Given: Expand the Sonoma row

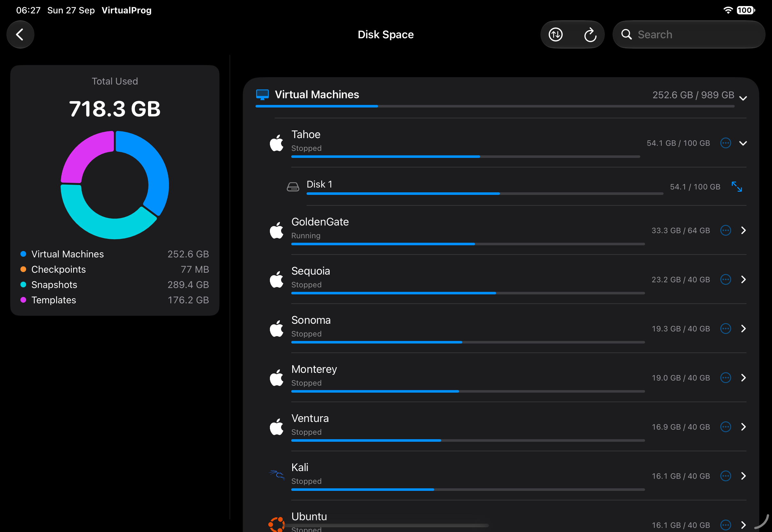Looking at the screenshot, I should 743,329.
